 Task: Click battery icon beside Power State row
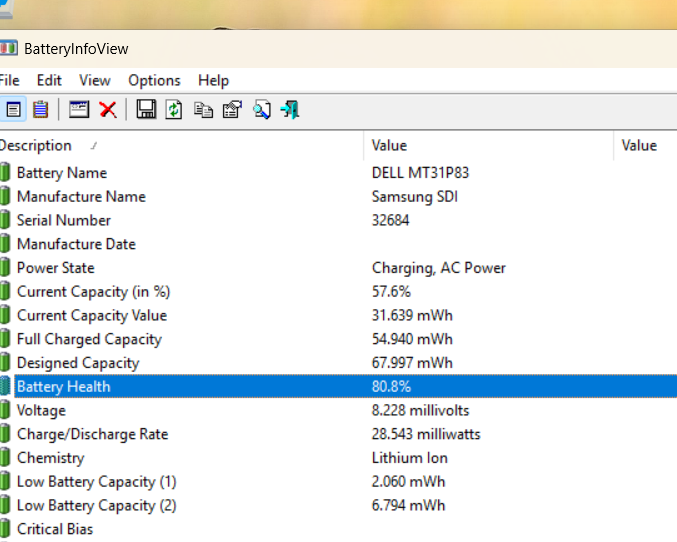[5, 267]
